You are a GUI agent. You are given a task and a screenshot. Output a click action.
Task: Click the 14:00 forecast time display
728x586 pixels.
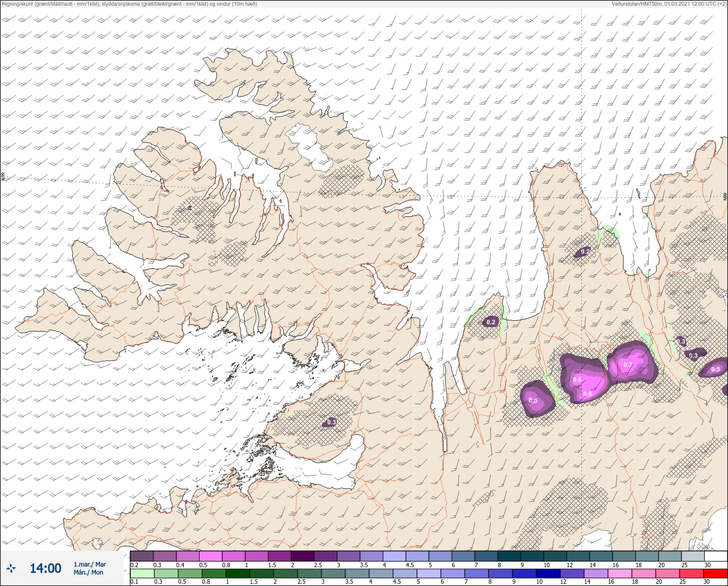[45, 568]
